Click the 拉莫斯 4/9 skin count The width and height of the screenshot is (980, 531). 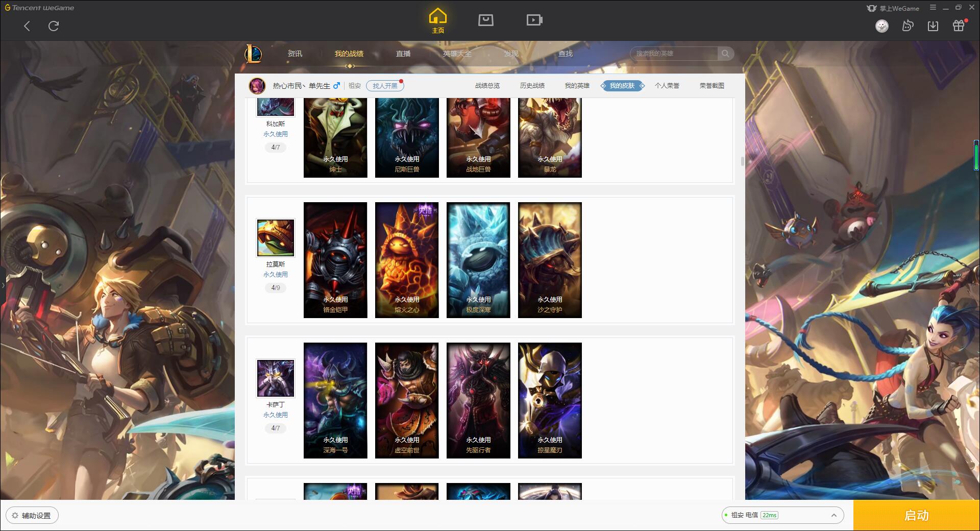coord(276,288)
